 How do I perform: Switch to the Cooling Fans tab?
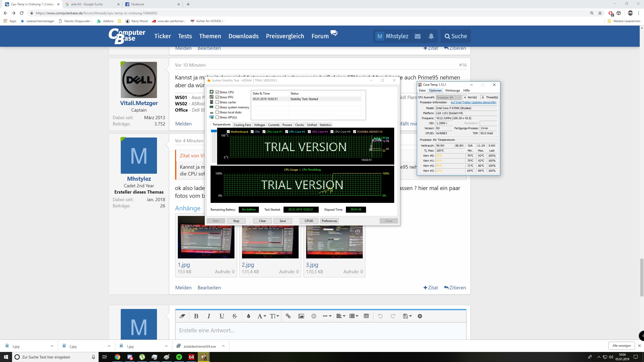(x=242, y=125)
